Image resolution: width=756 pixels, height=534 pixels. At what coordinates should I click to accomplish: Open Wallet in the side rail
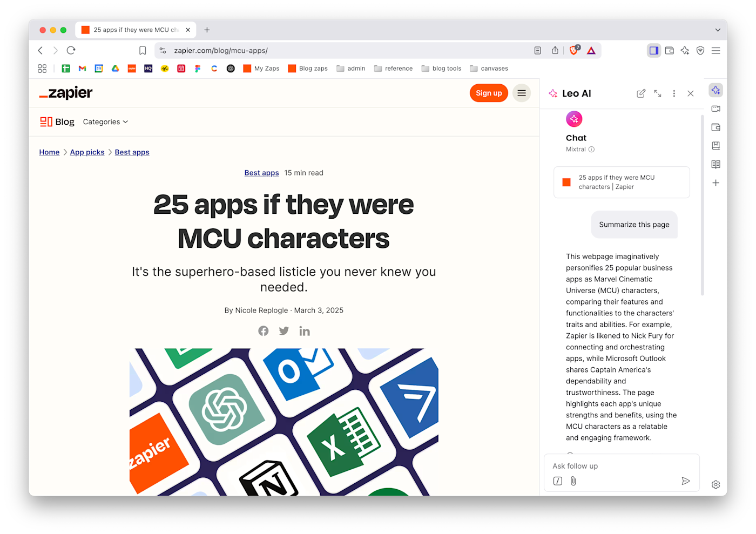716,127
